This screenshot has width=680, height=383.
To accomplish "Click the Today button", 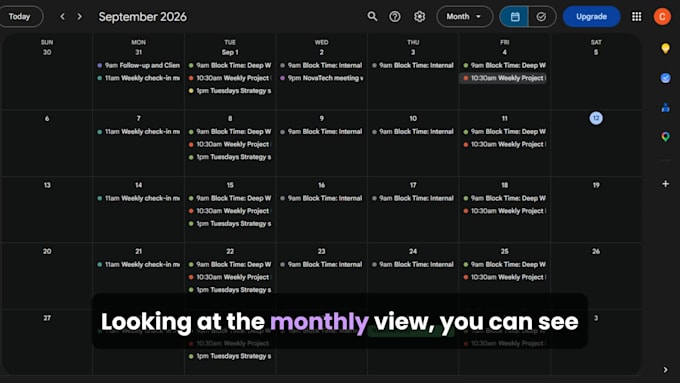I will [20, 16].
